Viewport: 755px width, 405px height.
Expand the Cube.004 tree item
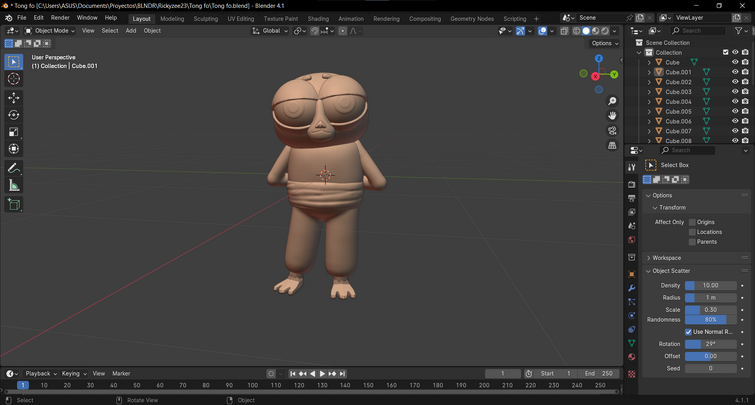649,102
